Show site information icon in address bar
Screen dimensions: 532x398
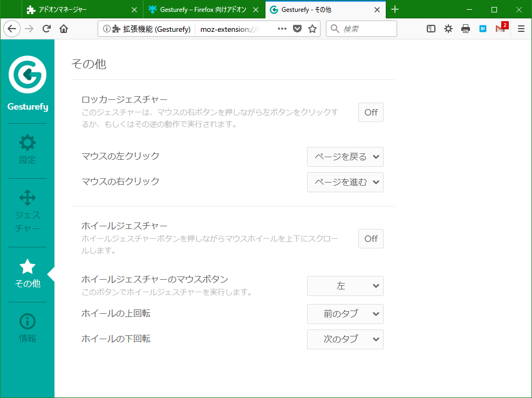[x=106, y=29]
